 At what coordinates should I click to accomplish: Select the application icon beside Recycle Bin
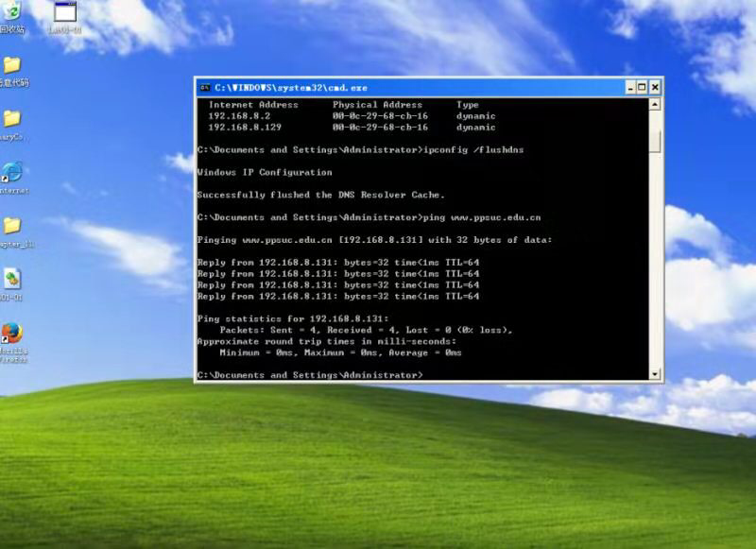65,11
